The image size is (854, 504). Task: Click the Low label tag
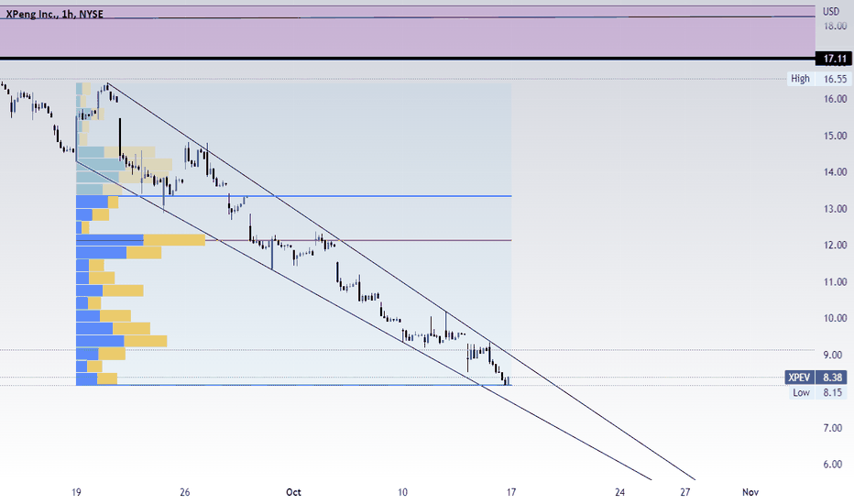click(801, 392)
